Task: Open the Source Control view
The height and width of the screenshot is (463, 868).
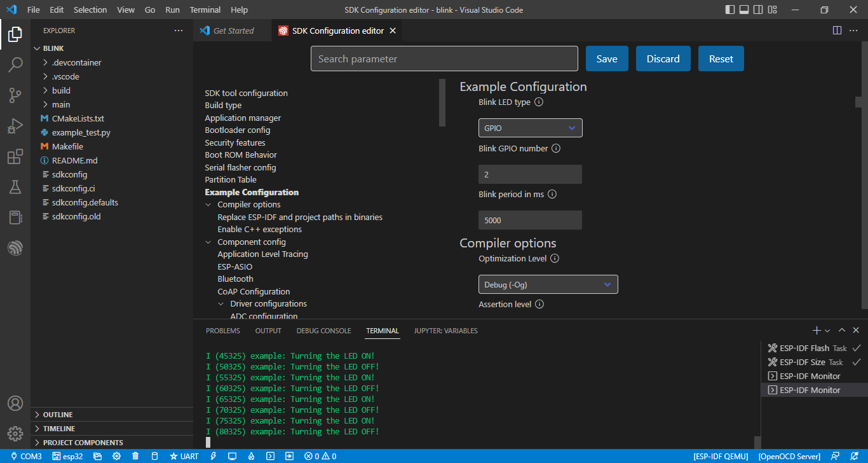Action: (15, 95)
